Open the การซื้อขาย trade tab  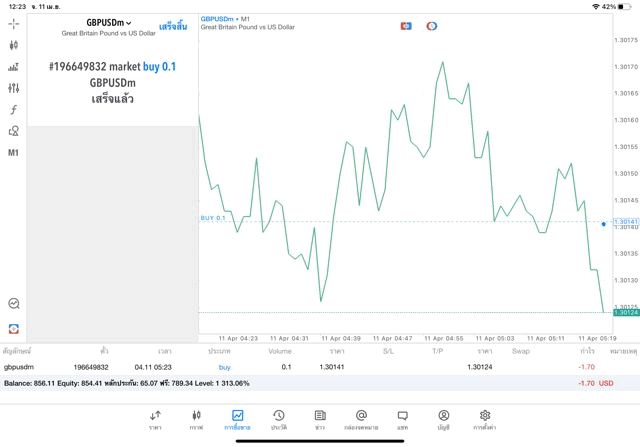(237, 420)
